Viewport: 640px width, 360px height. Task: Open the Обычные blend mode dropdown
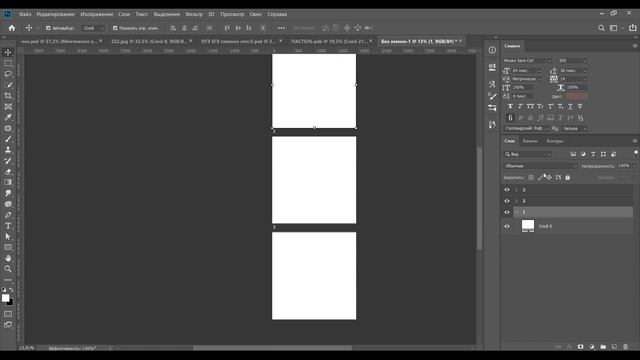(540, 166)
